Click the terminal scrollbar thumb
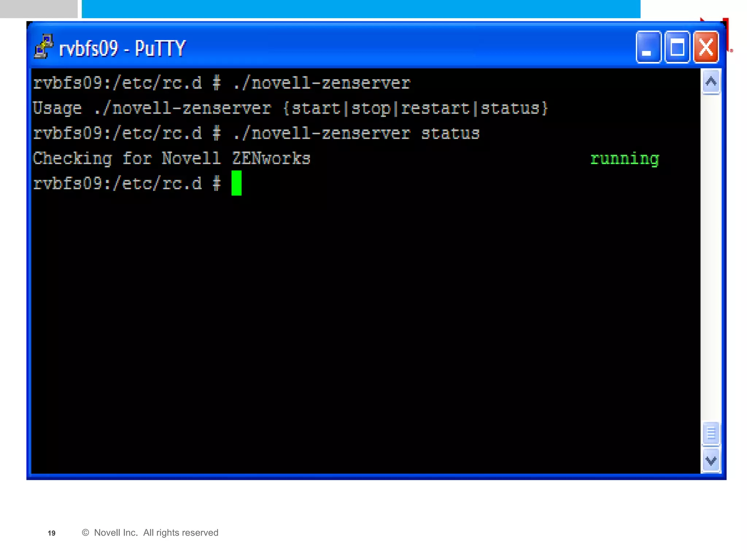 (x=711, y=433)
